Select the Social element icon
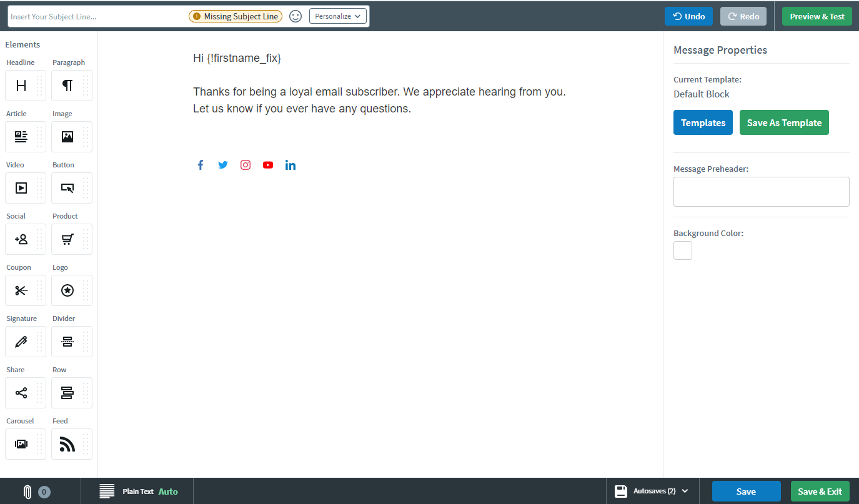The height and width of the screenshot is (504, 859). (x=21, y=239)
